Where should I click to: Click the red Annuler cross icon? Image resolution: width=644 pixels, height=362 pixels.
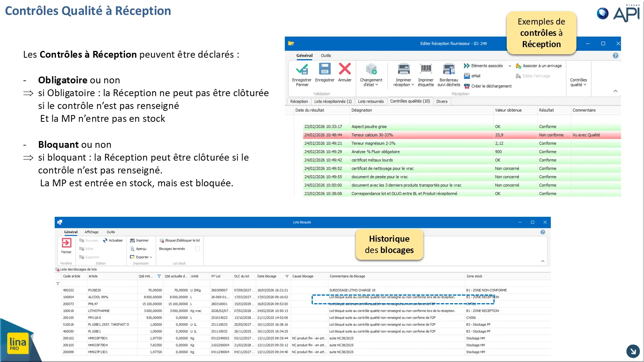click(345, 69)
